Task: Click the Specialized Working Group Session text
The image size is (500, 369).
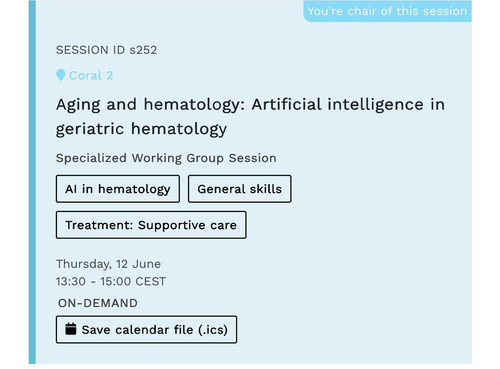Action: click(166, 158)
